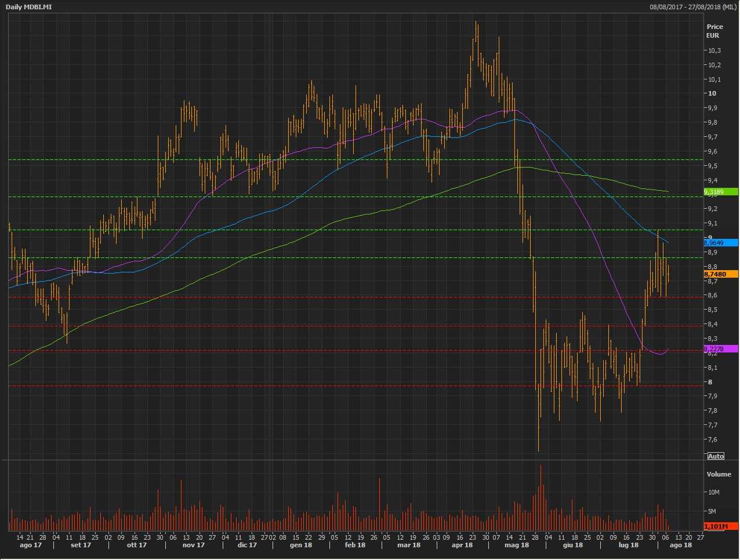Click the 'ago 18' month marker
740x560 pixels.
pyautogui.click(x=681, y=545)
